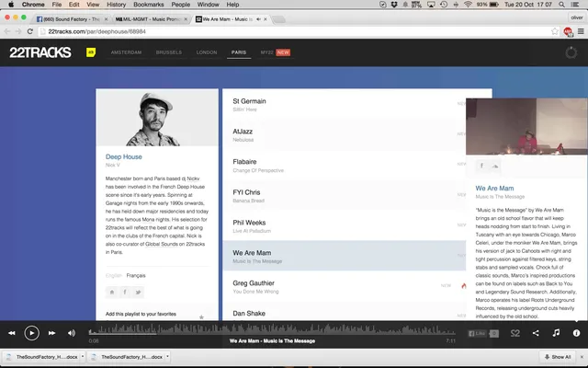
Task: Switch bio language to Français
Action: point(136,276)
